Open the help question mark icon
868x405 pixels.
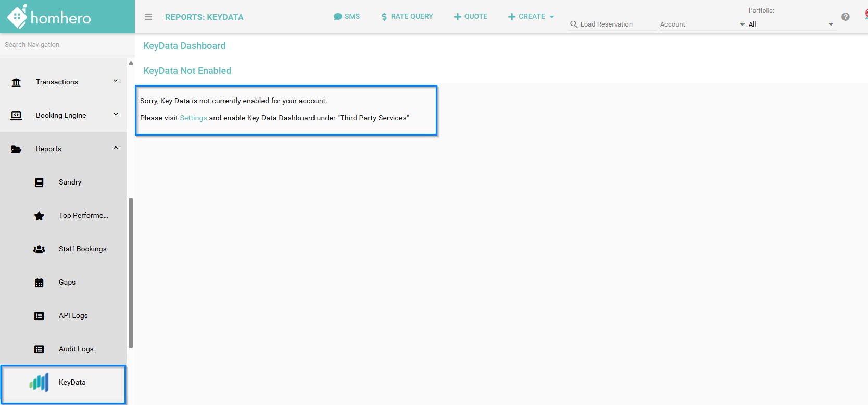coord(845,17)
